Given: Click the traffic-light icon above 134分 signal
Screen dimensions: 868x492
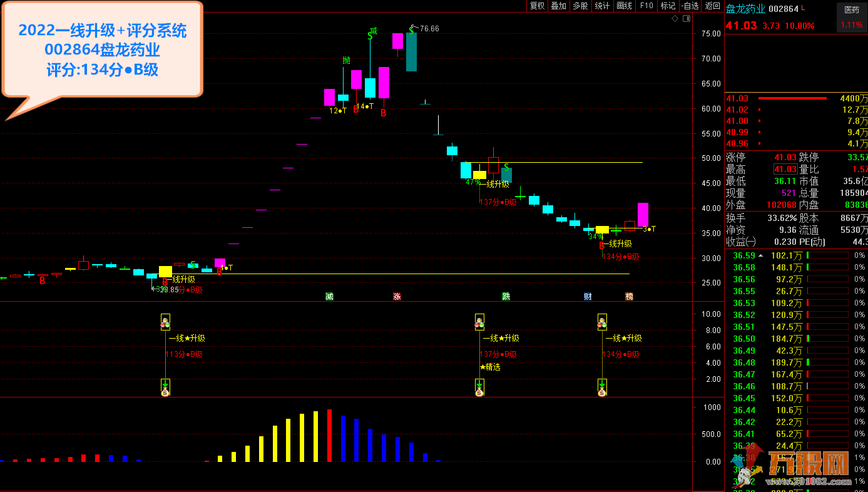Looking at the screenshot, I should coord(602,322).
